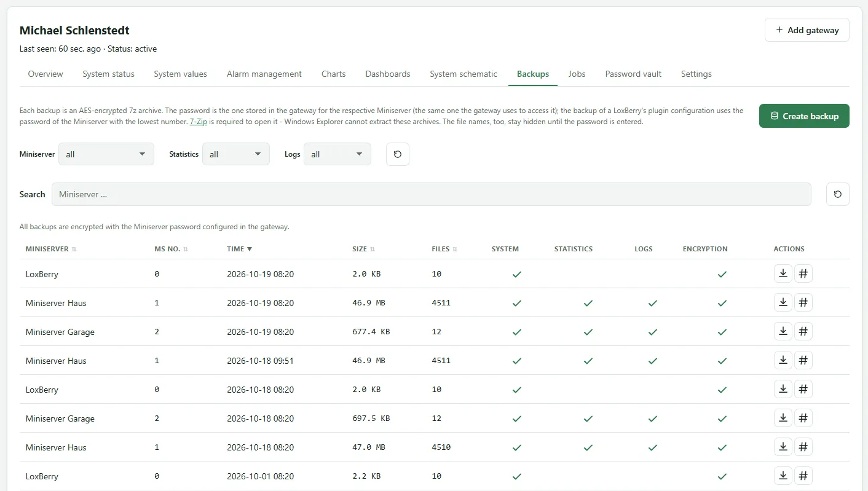Download Miniserver Haus backup from 2026-10-19 08:20
The image size is (868, 491).
[783, 302]
